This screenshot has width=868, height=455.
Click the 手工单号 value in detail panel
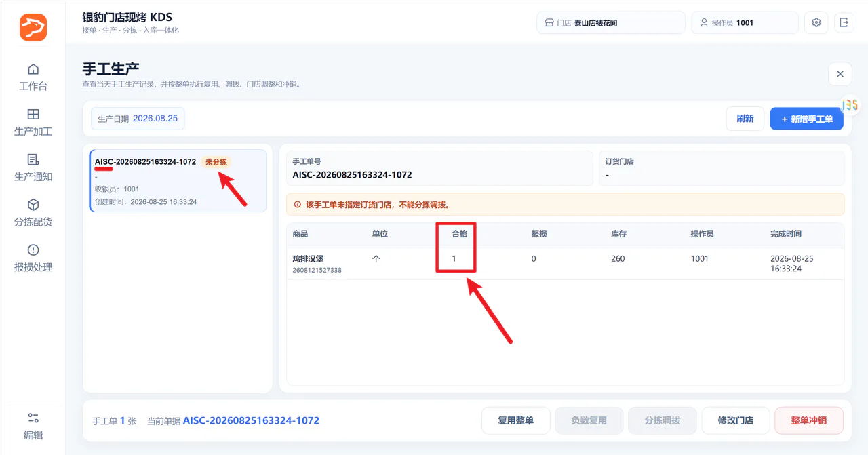[x=352, y=175]
